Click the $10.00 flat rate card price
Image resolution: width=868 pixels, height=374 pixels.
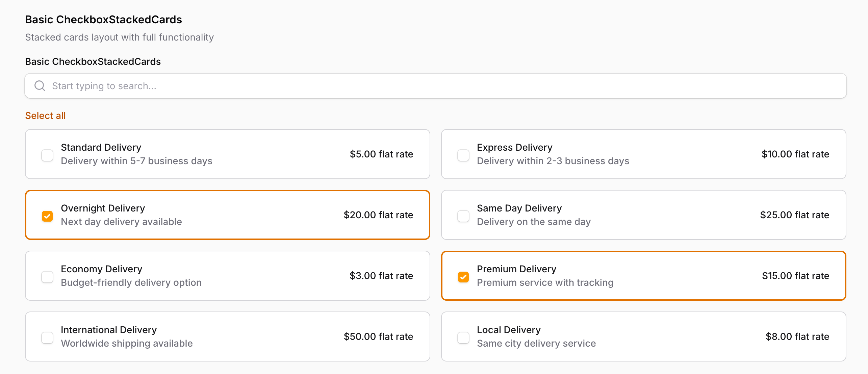(795, 154)
